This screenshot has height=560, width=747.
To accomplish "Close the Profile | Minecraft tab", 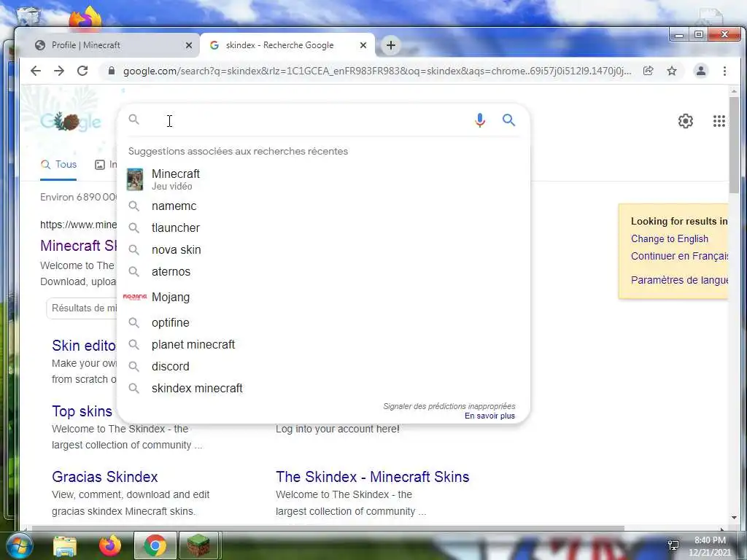I will tap(189, 45).
